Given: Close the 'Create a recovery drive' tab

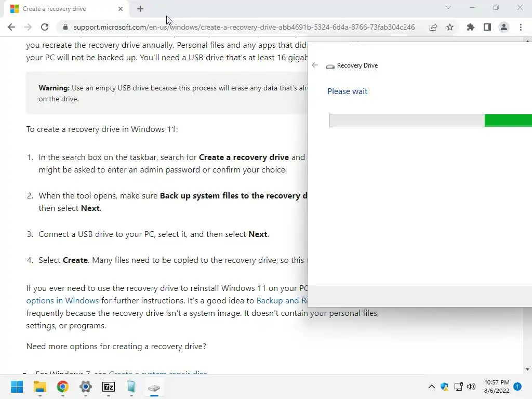Looking at the screenshot, I should (x=121, y=9).
